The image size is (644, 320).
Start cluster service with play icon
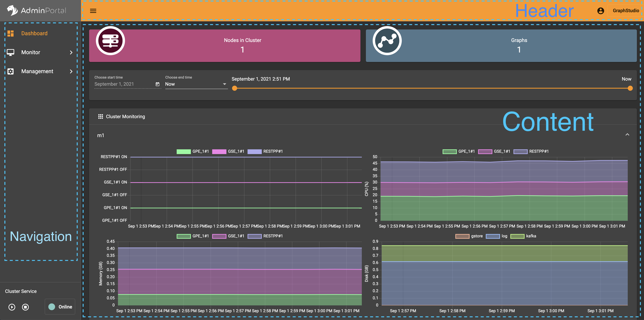coord(12,307)
